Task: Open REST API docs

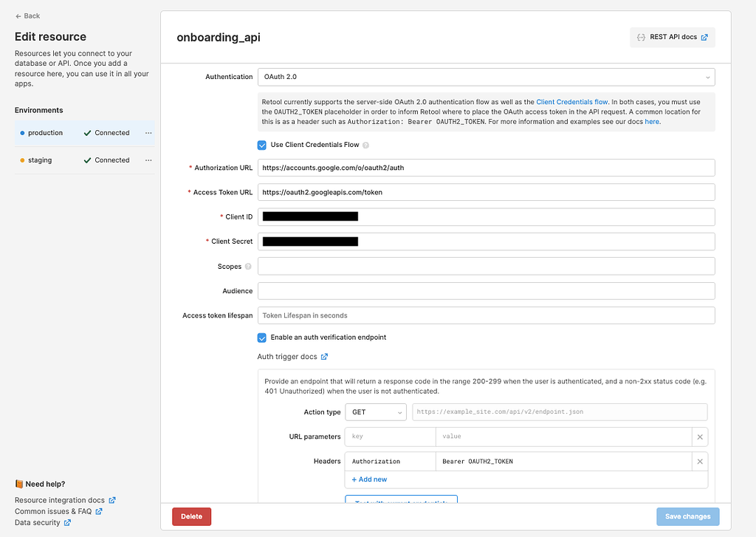Action: point(672,37)
